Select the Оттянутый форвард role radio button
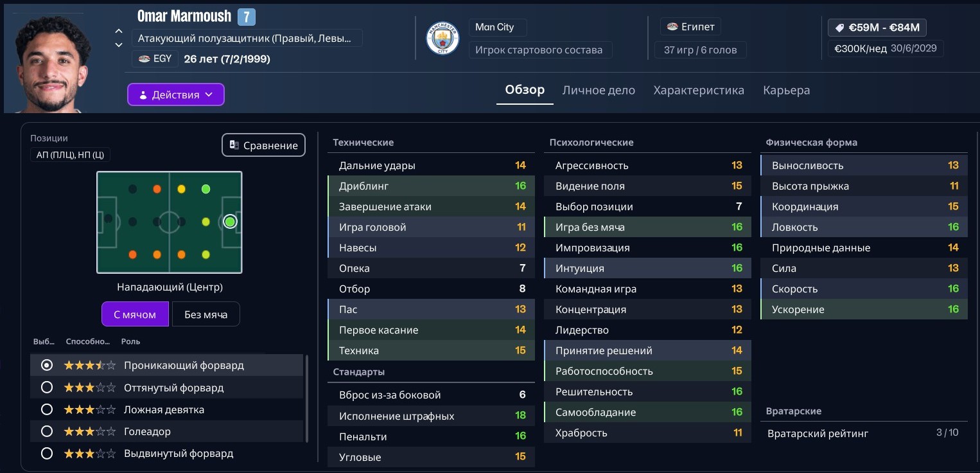The height and width of the screenshot is (473, 980). (x=46, y=388)
